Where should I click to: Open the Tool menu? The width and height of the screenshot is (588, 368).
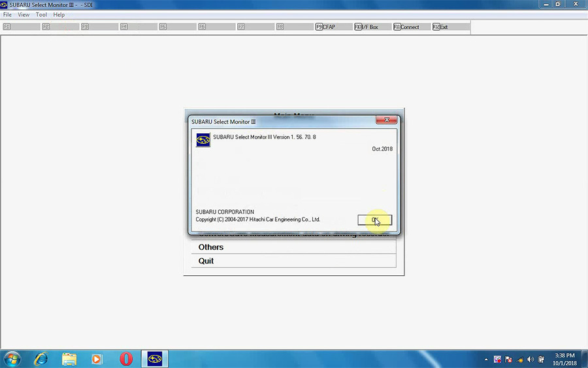(41, 14)
